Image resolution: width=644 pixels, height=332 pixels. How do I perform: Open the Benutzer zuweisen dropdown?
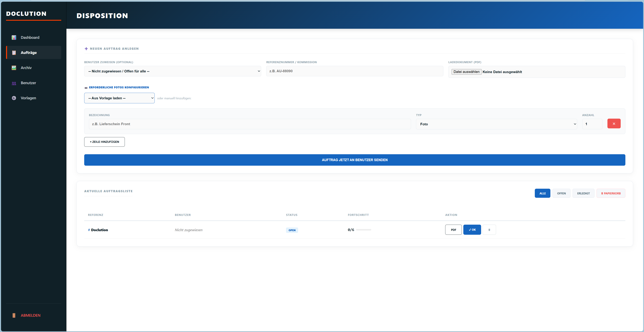[x=172, y=71]
